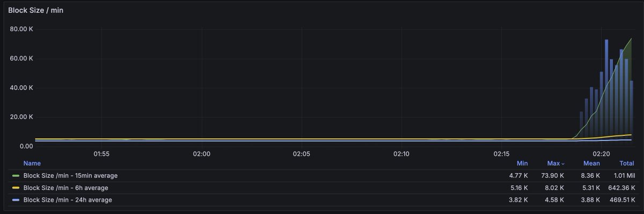The width and height of the screenshot is (644, 214).
Task: Click the 1.01 Mil total value
Action: coord(624,175)
